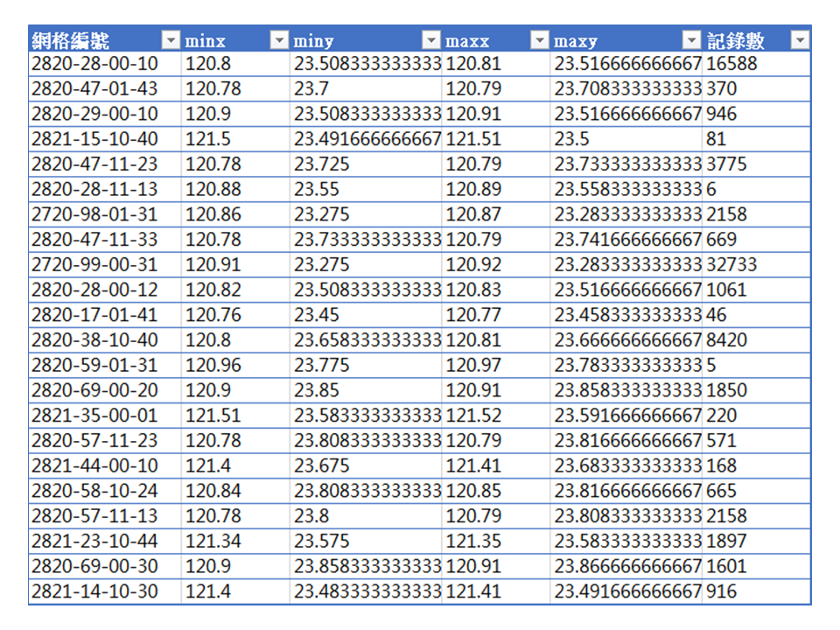Open the 網格編號 column filter dropdown

(x=170, y=40)
